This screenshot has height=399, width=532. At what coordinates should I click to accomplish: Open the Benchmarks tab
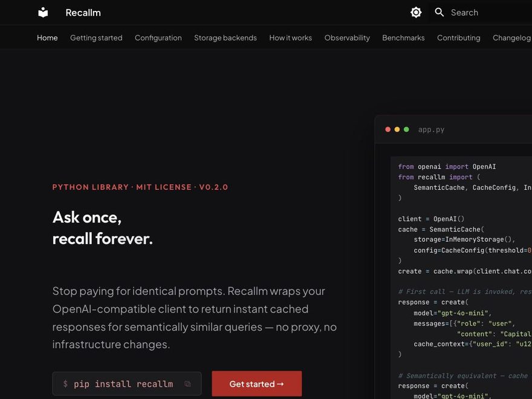pyautogui.click(x=403, y=37)
